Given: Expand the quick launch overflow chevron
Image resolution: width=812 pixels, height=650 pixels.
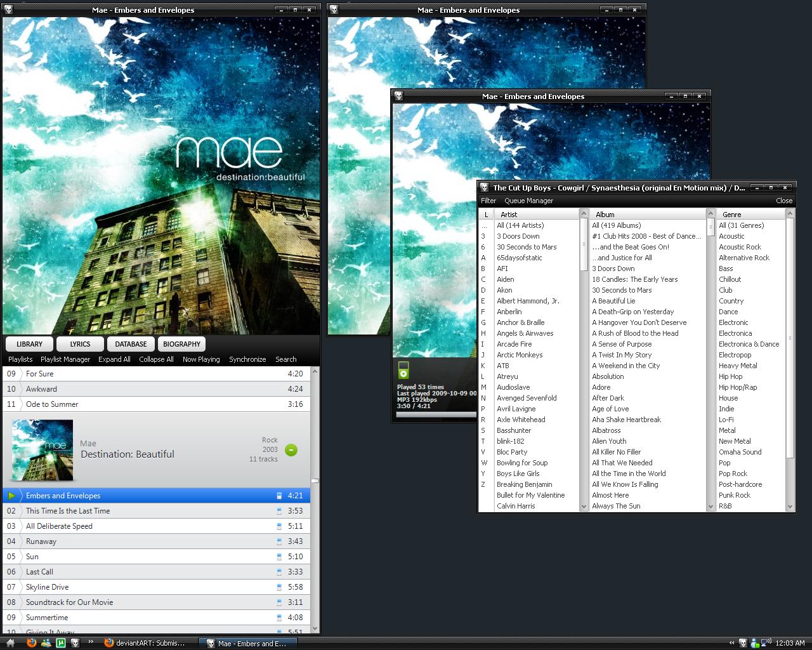Looking at the screenshot, I should pos(91,642).
